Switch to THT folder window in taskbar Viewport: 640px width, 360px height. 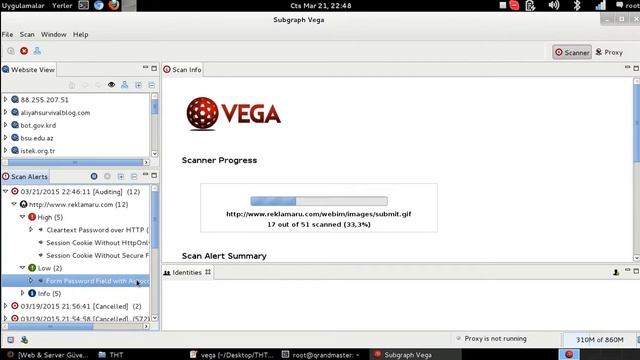click(x=111, y=355)
